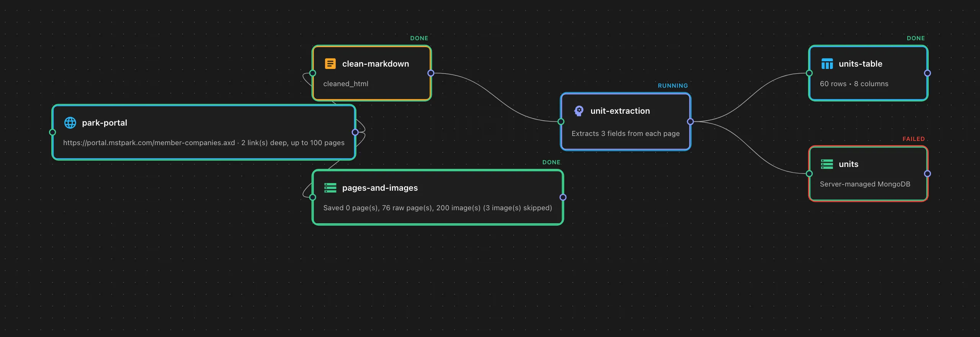Click the green storage icon on pages-and-images
Screen dimensions: 980x337
tap(330, 188)
